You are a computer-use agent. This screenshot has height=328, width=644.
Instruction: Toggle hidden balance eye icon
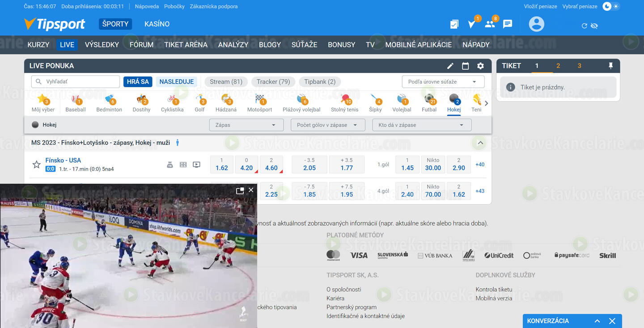pos(594,26)
